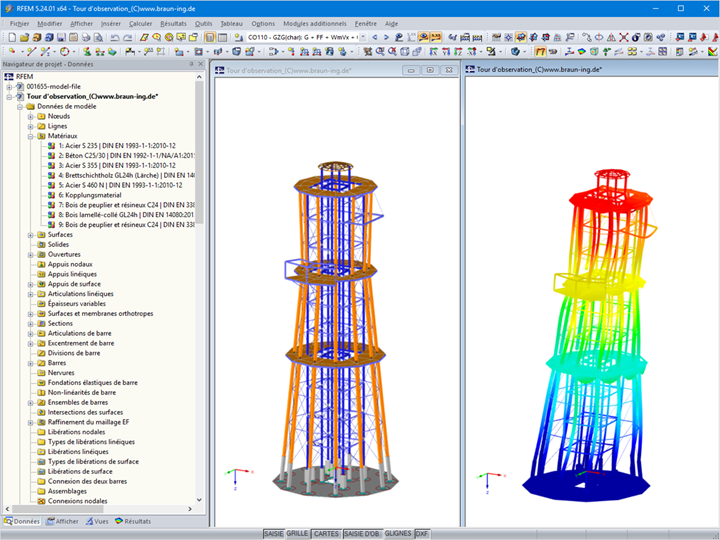Click the Redo arrow icon
Image resolution: width=720 pixels, height=540 pixels.
(127, 37)
